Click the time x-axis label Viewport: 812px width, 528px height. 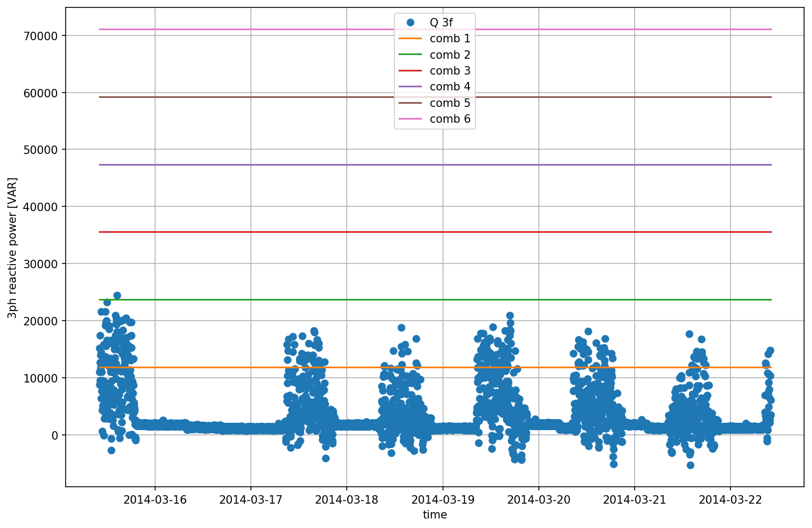435,515
